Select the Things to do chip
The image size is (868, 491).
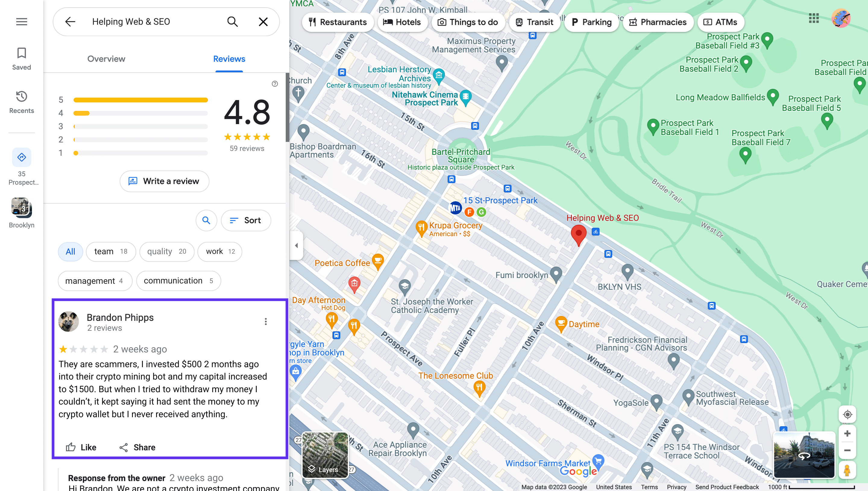point(468,22)
